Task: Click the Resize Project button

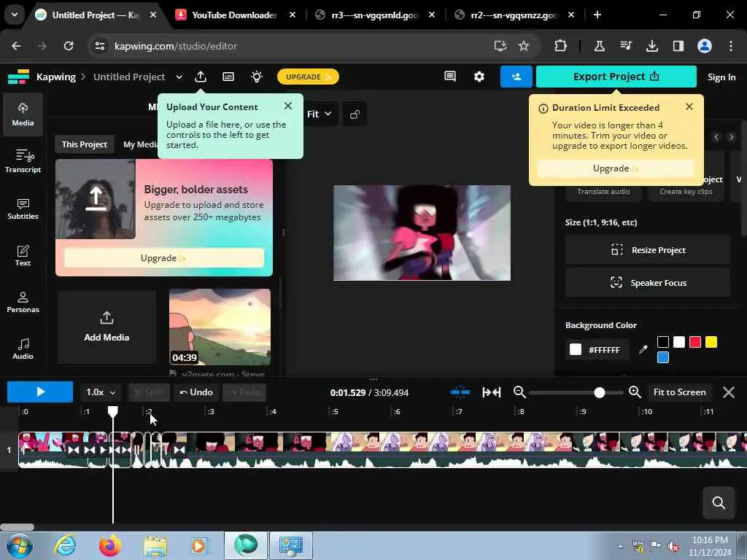Action: pos(648,250)
